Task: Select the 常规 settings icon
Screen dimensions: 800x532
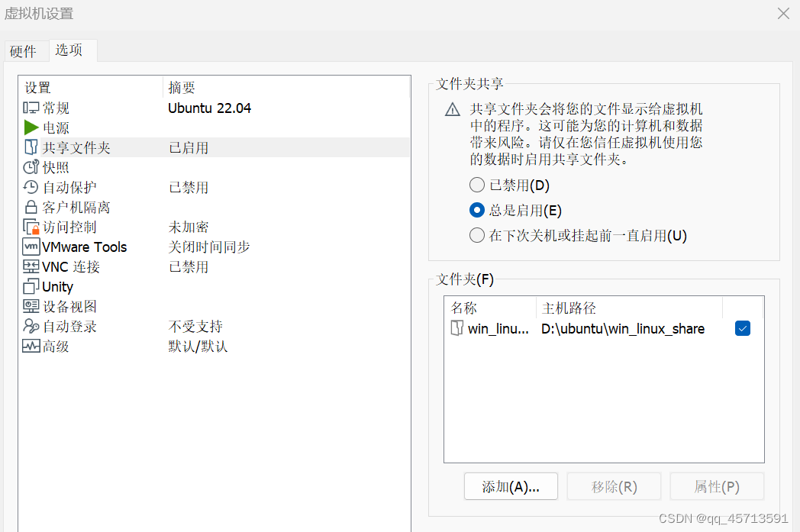Action: pyautogui.click(x=29, y=108)
